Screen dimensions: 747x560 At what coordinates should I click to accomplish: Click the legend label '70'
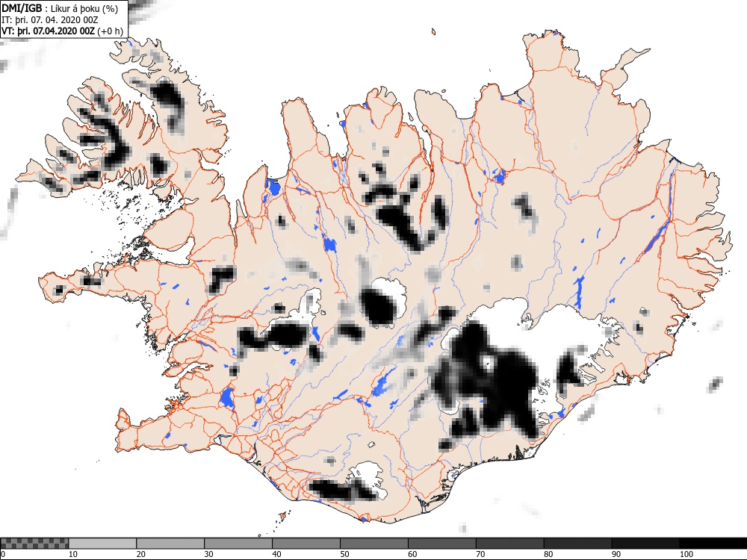click(x=480, y=554)
